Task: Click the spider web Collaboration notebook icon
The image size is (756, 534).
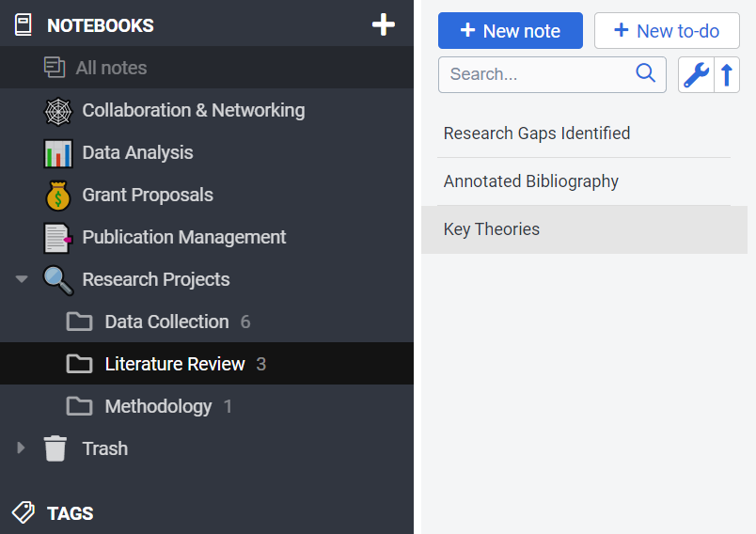Action: (x=58, y=111)
